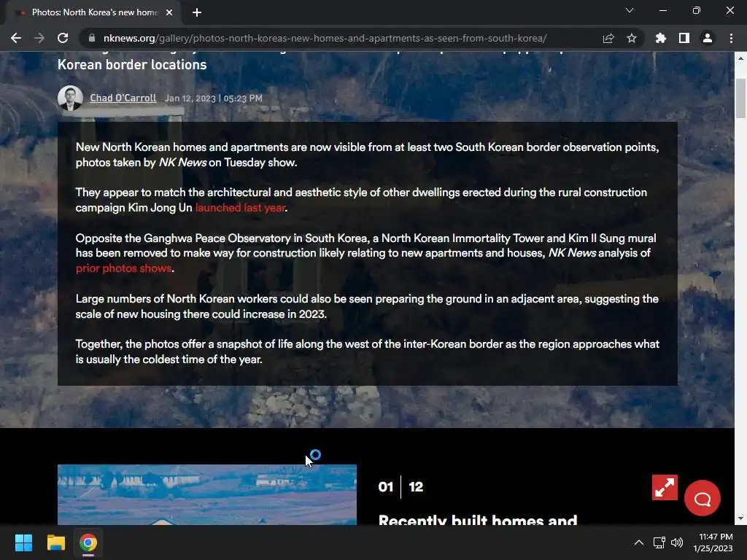Click the gallery total '12'
Screen dimensions: 747x560
pos(416,486)
